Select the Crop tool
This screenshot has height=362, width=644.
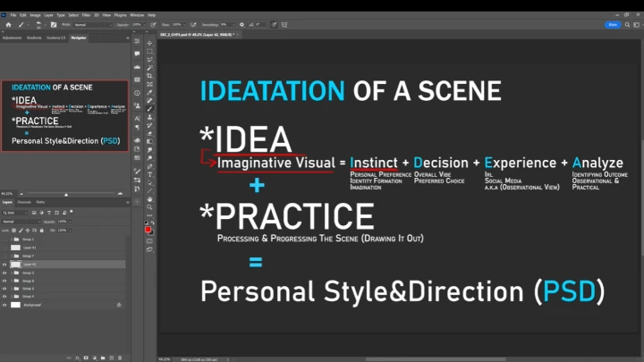pyautogui.click(x=149, y=76)
